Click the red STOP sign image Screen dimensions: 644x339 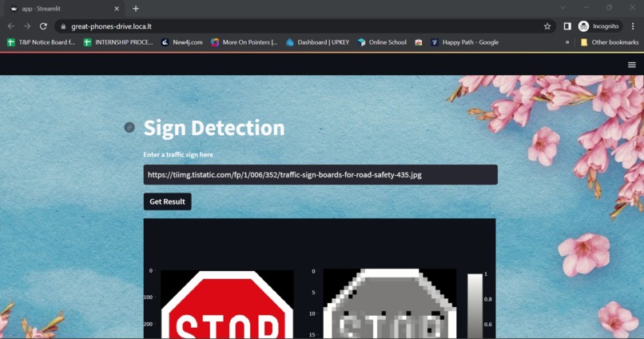coord(227,304)
